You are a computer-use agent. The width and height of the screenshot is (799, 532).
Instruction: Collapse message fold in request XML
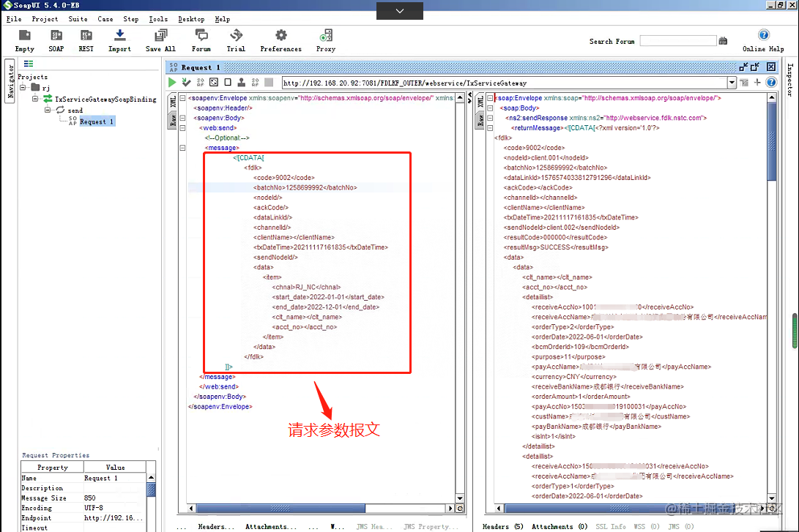click(182, 148)
